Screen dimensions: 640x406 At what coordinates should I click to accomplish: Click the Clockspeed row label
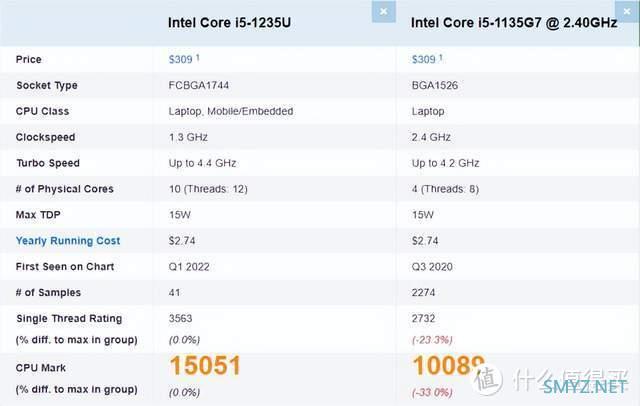(x=45, y=137)
